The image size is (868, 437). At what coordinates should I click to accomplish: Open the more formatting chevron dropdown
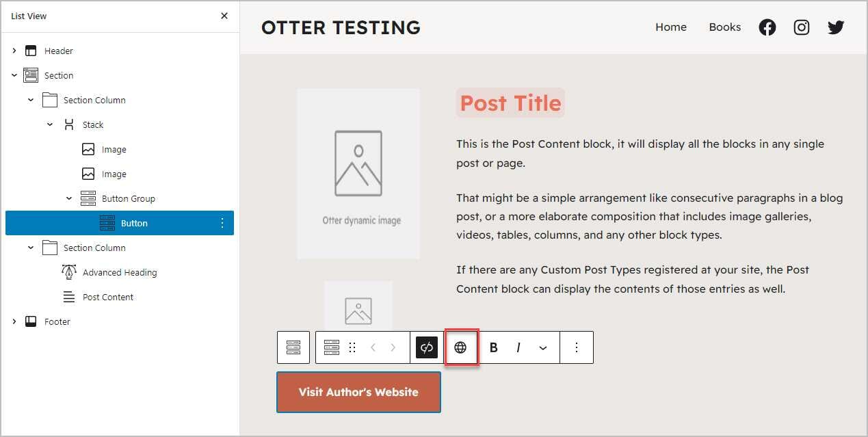543,347
